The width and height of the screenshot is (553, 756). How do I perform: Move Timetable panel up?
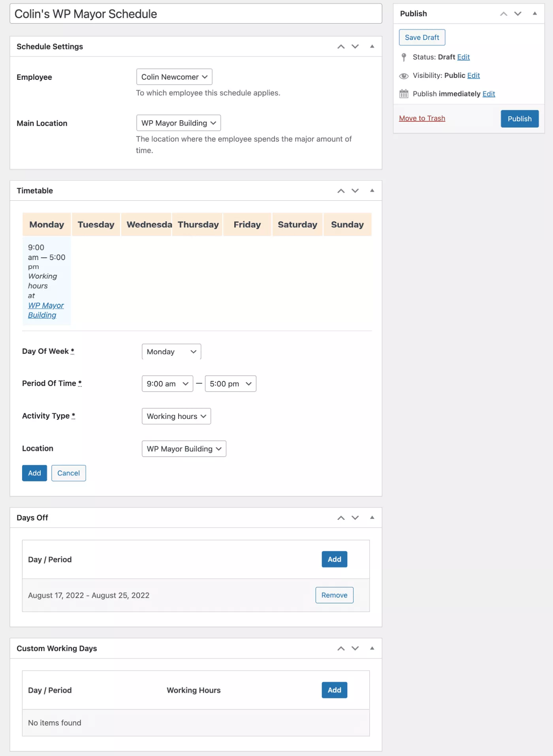(341, 191)
